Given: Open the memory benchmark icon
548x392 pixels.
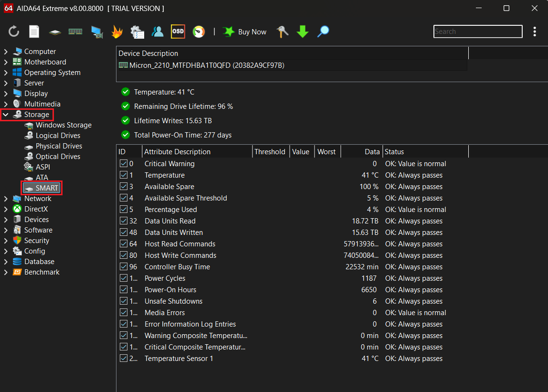Looking at the screenshot, I should tap(75, 32).
